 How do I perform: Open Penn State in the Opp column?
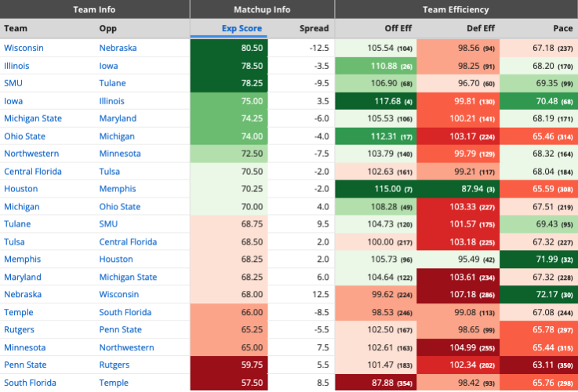(120, 330)
